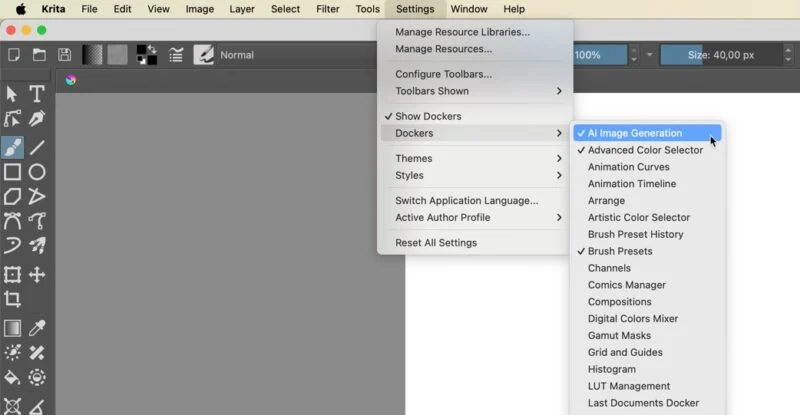Screen dimensions: 800x415
Task: Select the Polygon tool
Action: [x=12, y=197]
